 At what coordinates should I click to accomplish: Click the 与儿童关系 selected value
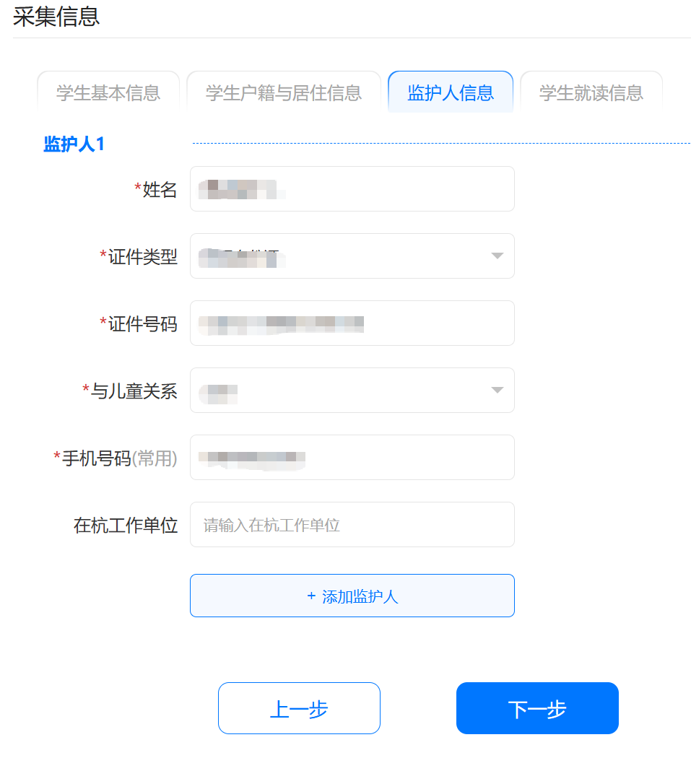[x=219, y=394]
